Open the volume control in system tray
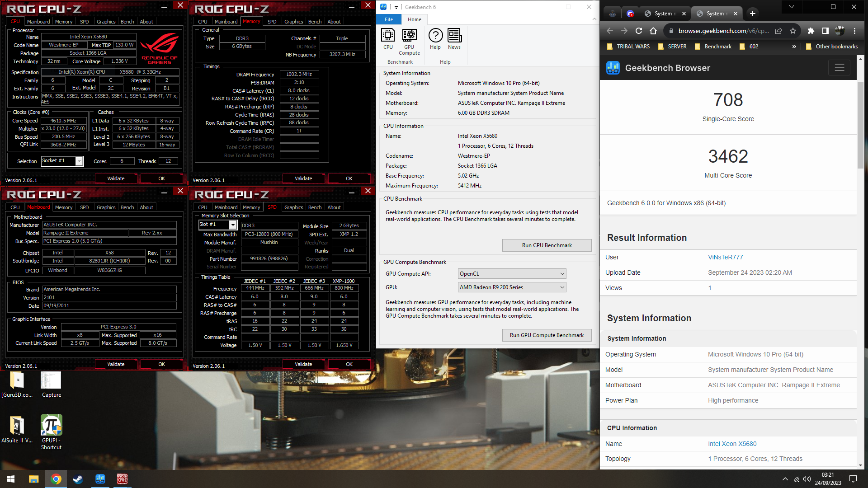868x488 pixels. click(x=807, y=479)
